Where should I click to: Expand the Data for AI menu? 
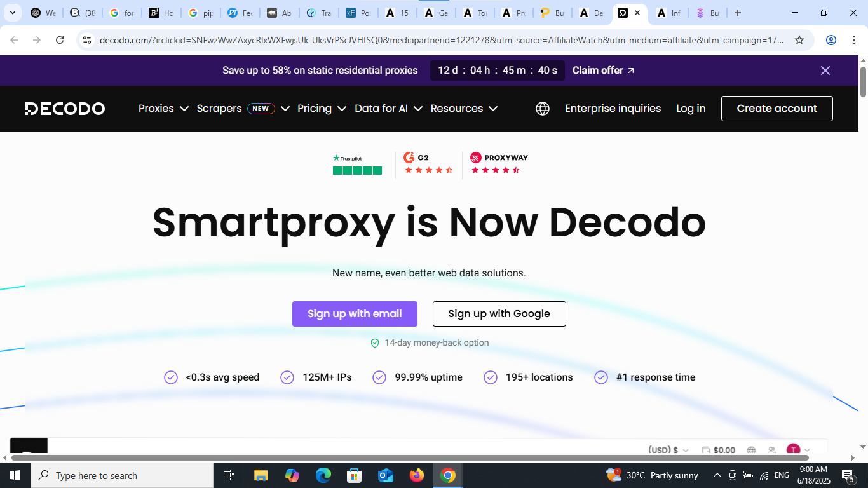[388, 109]
